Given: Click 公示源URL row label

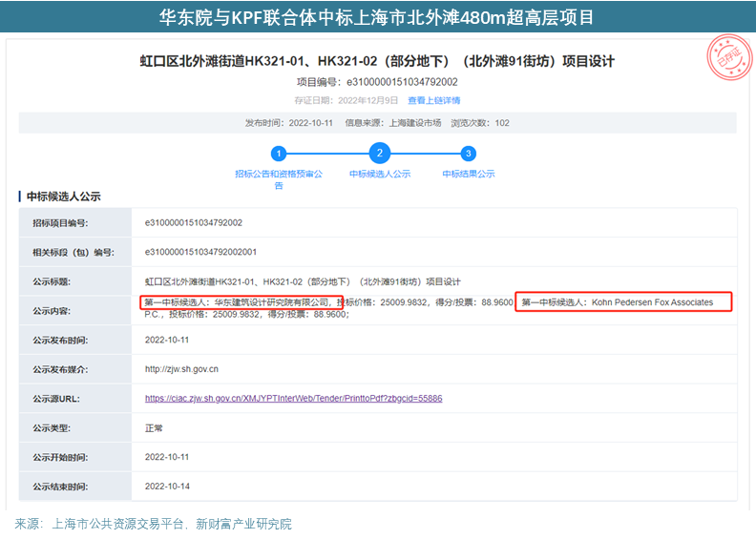Looking at the screenshot, I should 56,399.
